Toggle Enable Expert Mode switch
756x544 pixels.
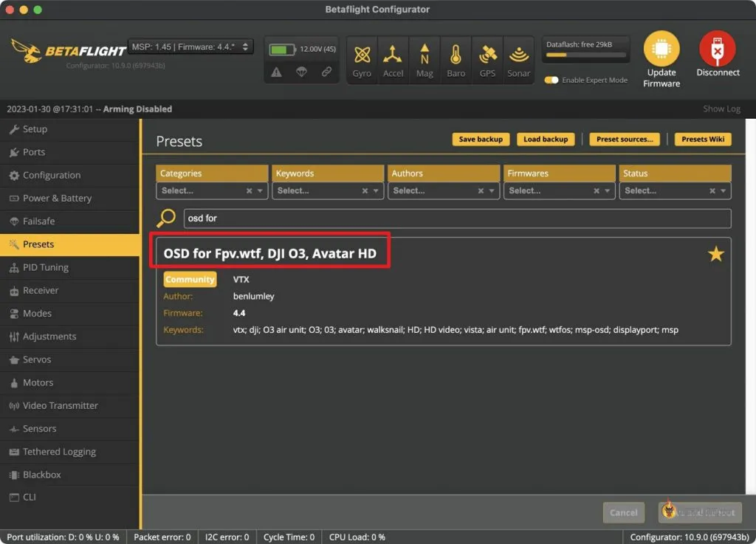tap(551, 80)
